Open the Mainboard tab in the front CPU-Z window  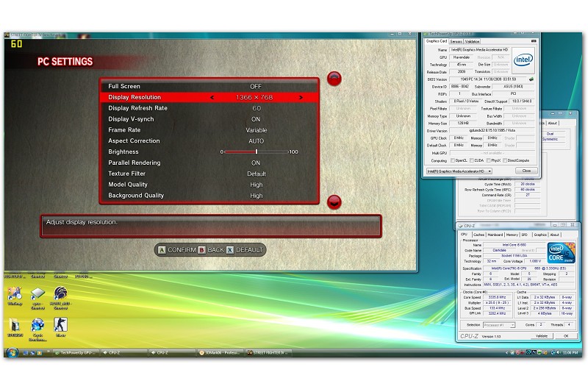[495, 235]
